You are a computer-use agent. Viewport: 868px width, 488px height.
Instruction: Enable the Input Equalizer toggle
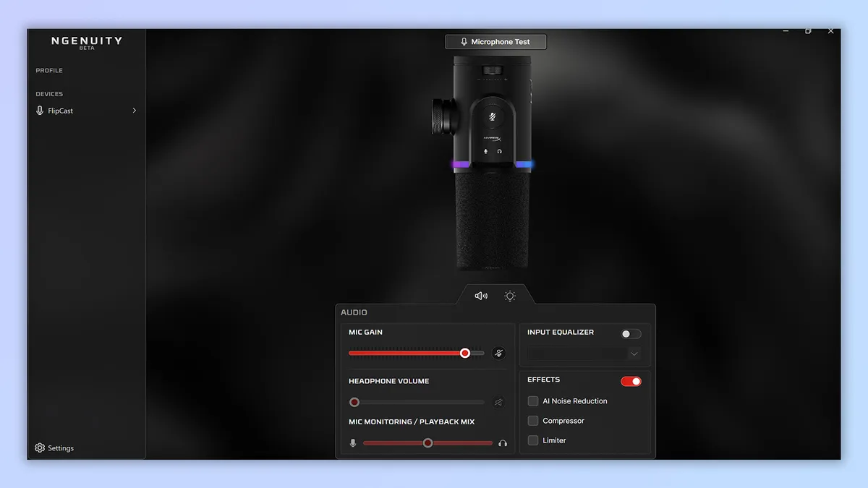click(631, 334)
